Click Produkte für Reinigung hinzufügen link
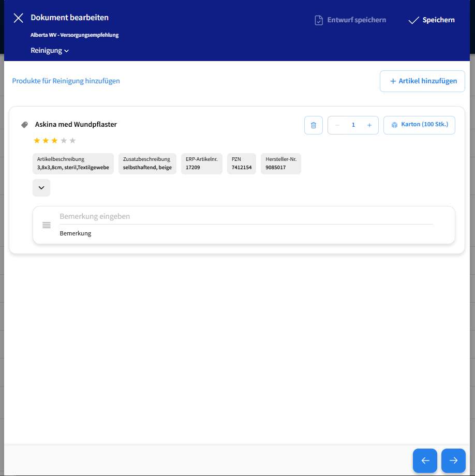The image size is (475, 476). click(66, 81)
